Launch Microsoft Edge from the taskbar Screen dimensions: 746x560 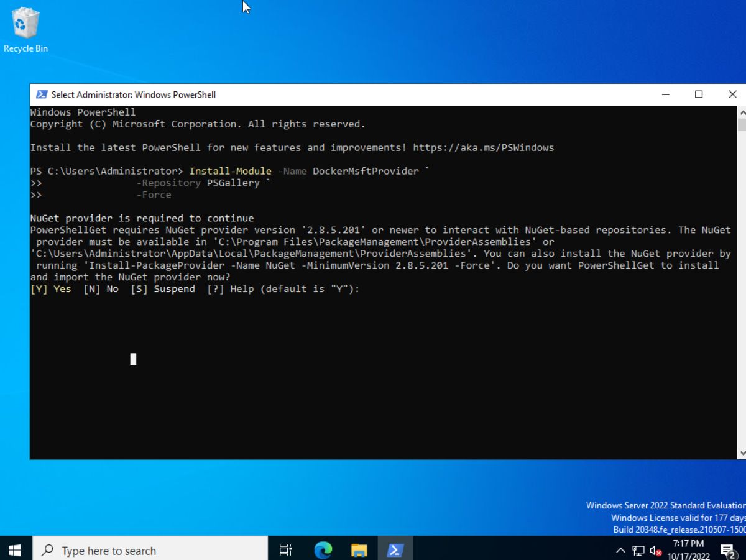click(322, 550)
